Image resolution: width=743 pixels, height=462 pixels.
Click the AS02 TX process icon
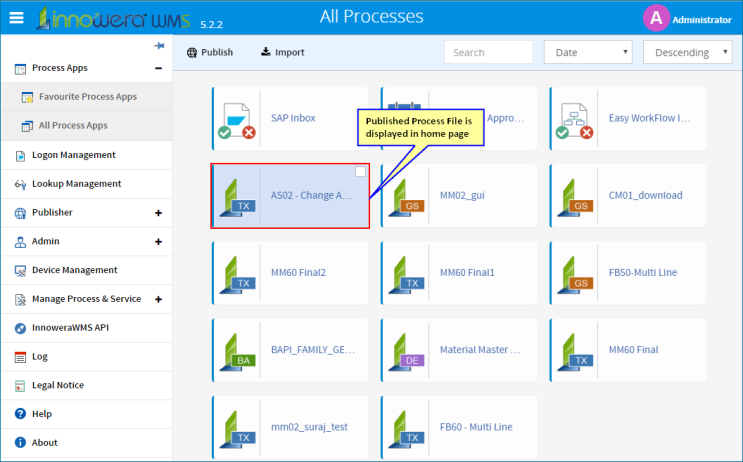coord(238,198)
